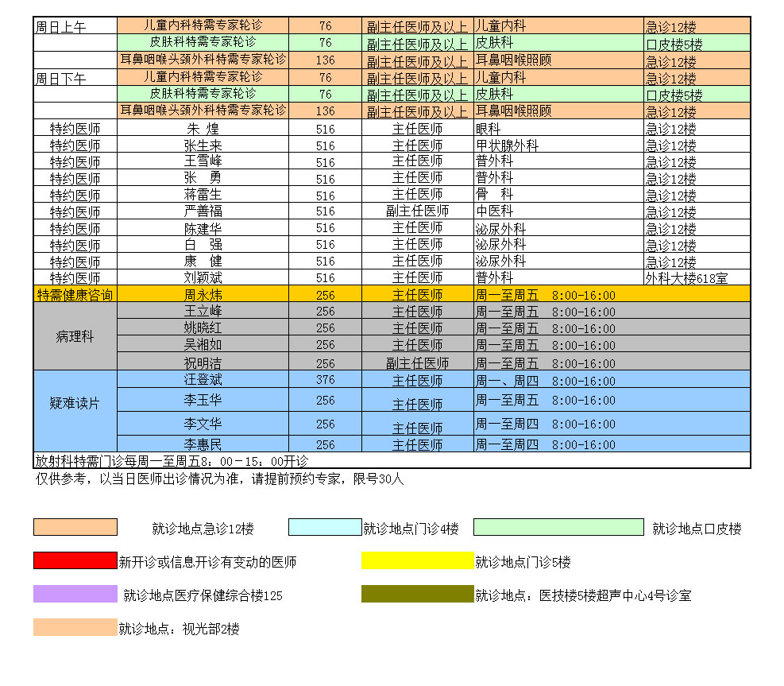Select the 病理科 merged cell
Image resolution: width=784 pixels, height=686 pixels.
click(x=75, y=336)
